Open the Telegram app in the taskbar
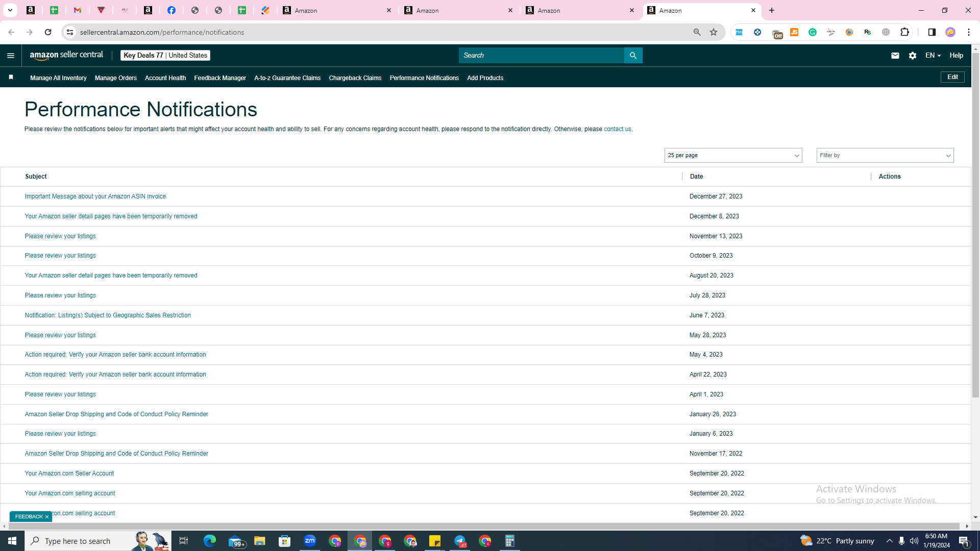Image resolution: width=980 pixels, height=551 pixels. (x=460, y=541)
